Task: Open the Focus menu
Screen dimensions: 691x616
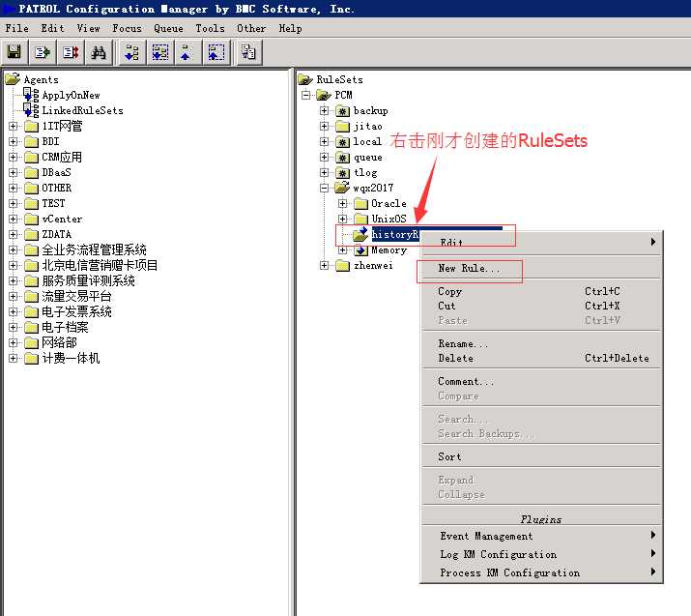Action: (127, 28)
